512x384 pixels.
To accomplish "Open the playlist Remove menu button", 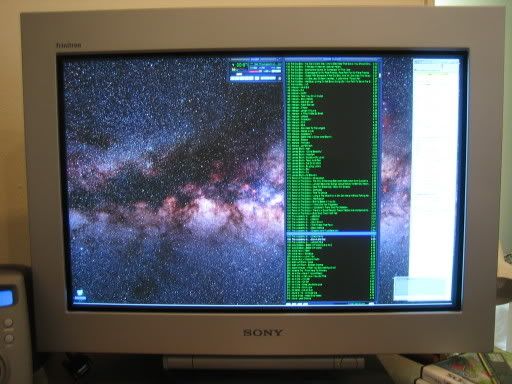I will (294, 304).
